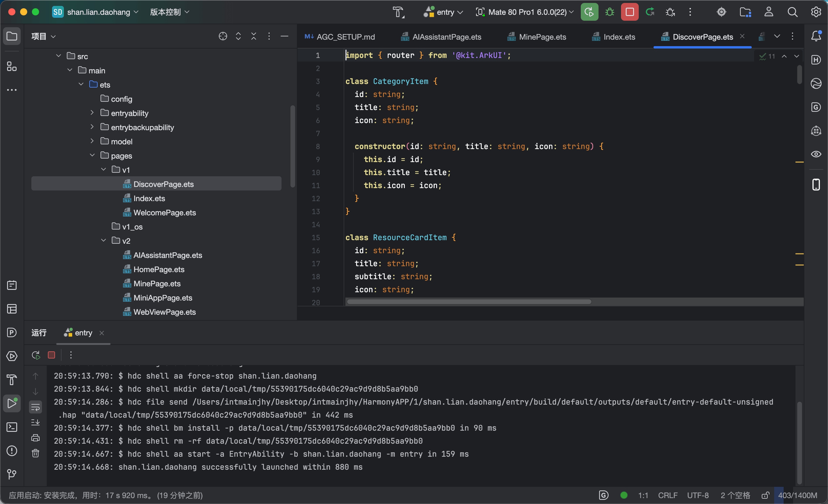Viewport: 828px width, 504px height.
Task: Open Search Everywhere magnifier icon
Action: (793, 12)
